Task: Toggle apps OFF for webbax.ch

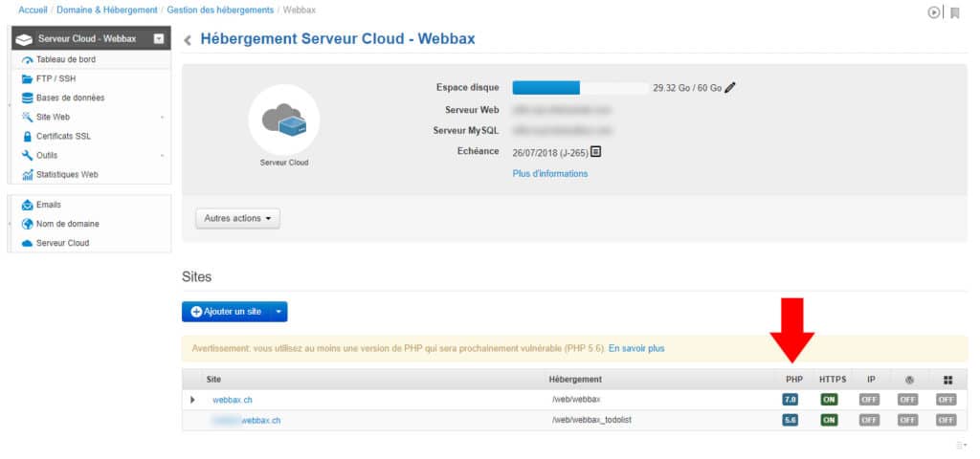Action: coord(947,400)
